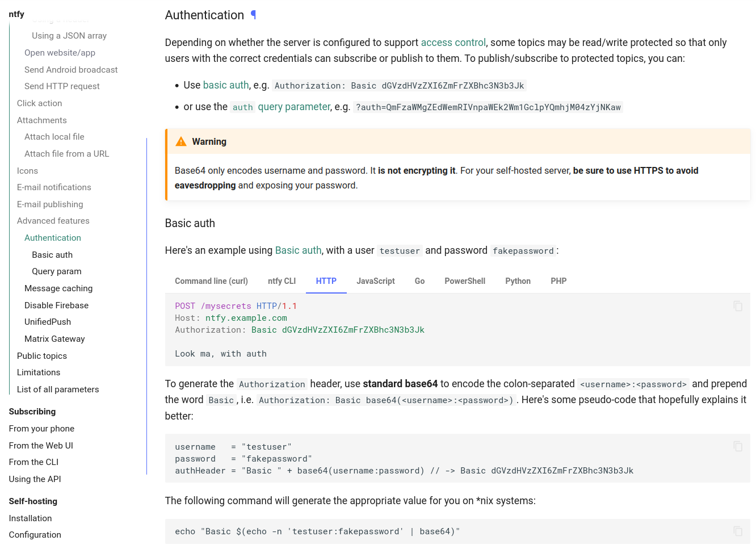The image size is (756, 553).
Task: Open the Matrix Gateway page
Action: pyautogui.click(x=54, y=339)
